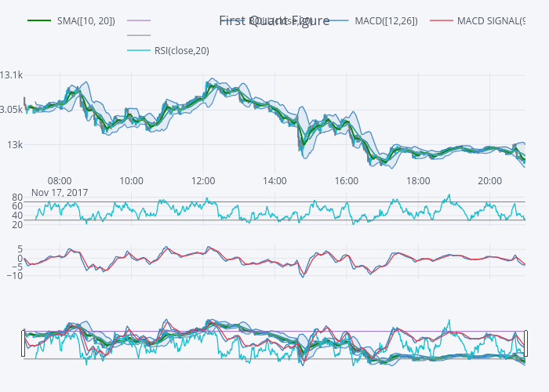Click the purple line legend swatch
Viewport: 549px width, 392px height.
click(138, 20)
